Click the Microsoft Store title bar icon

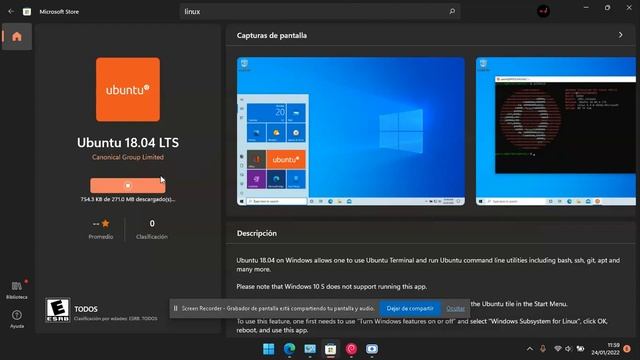(x=27, y=11)
